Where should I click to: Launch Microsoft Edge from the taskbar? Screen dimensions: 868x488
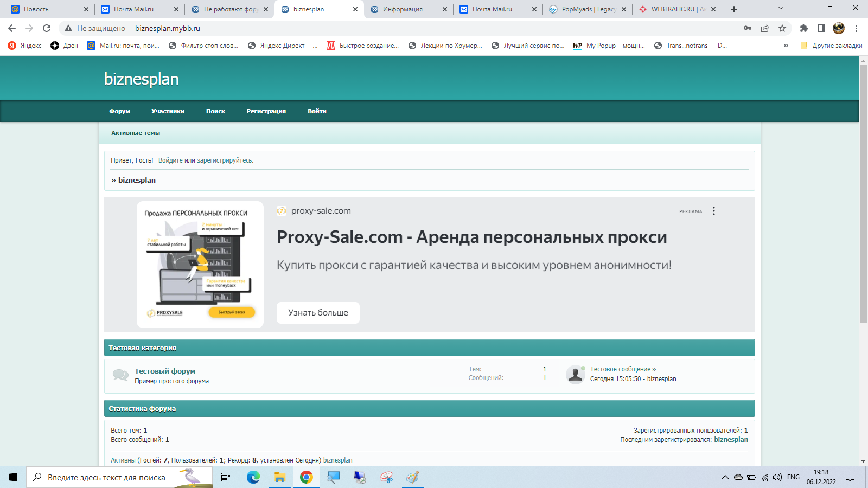[x=253, y=477]
